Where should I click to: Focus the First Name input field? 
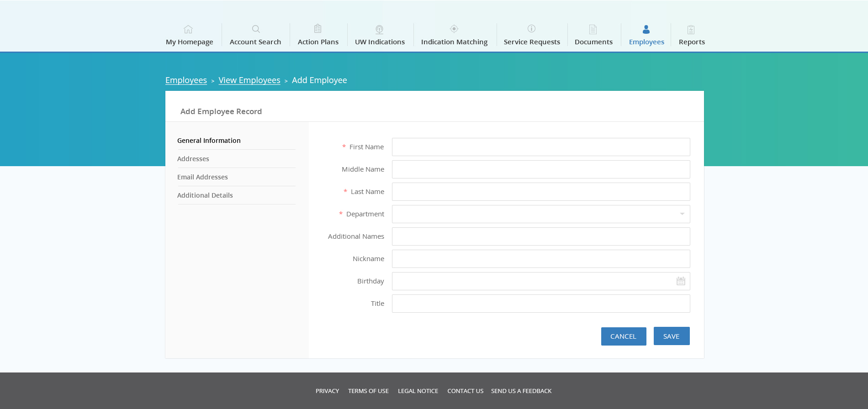pyautogui.click(x=541, y=147)
